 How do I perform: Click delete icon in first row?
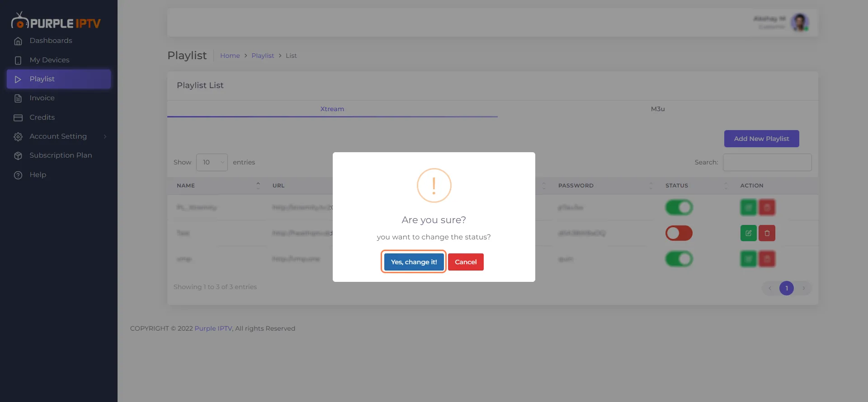pyautogui.click(x=767, y=207)
